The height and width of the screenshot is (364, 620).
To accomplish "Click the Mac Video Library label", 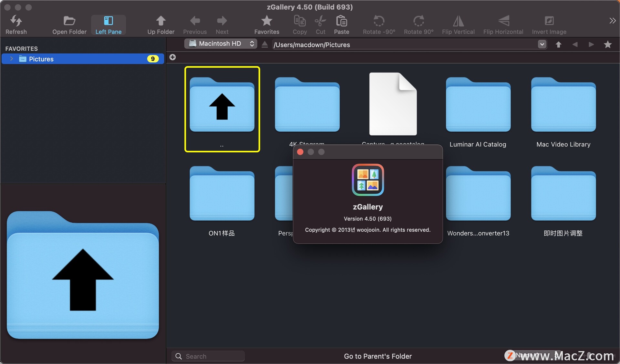I will pyautogui.click(x=563, y=144).
